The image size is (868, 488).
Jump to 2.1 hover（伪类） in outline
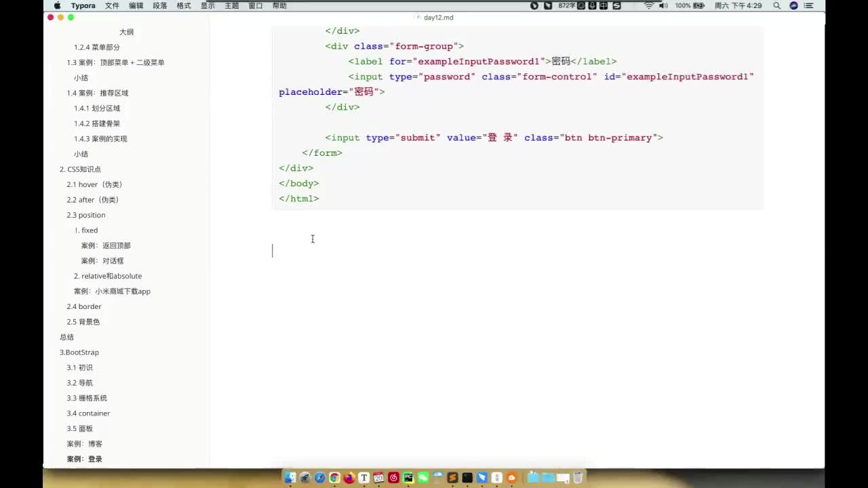coord(94,184)
